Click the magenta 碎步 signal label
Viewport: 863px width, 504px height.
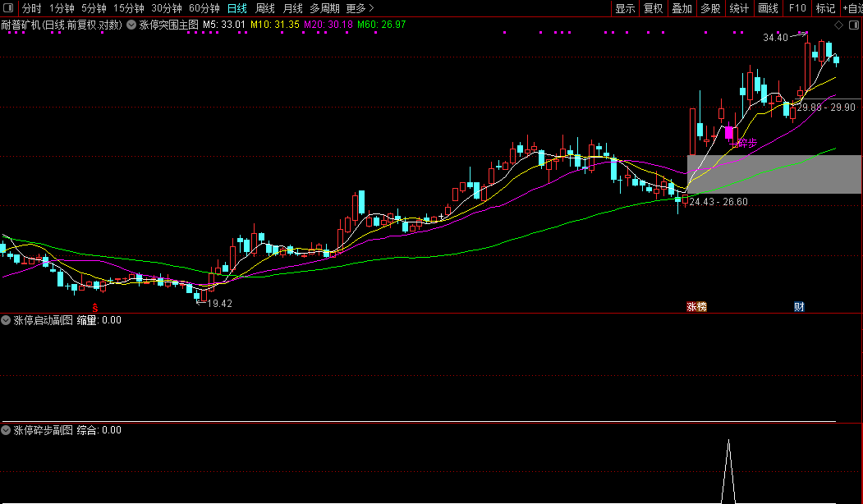point(747,143)
